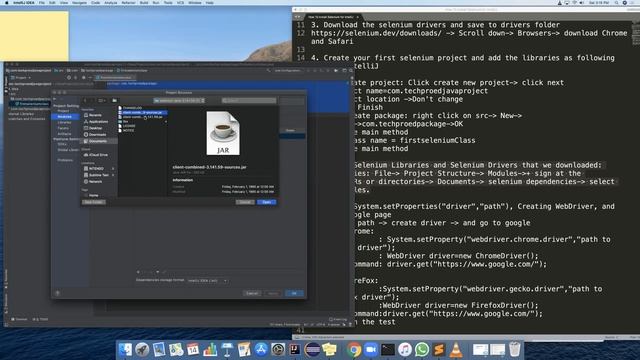The height and width of the screenshot is (360, 640).
Task: Click New Folder button in file dialog
Action: click(x=94, y=202)
